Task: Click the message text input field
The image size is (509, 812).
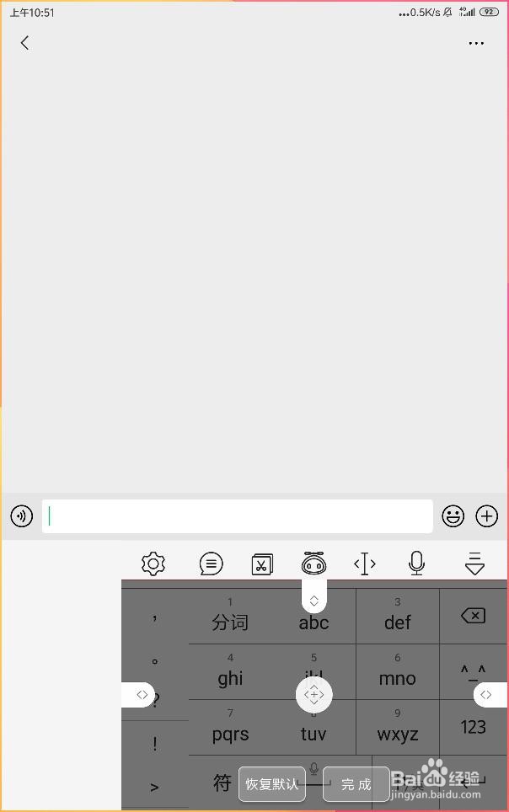Action: [238, 516]
